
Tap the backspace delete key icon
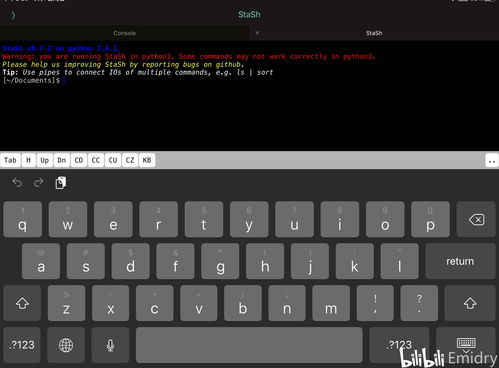[476, 219]
